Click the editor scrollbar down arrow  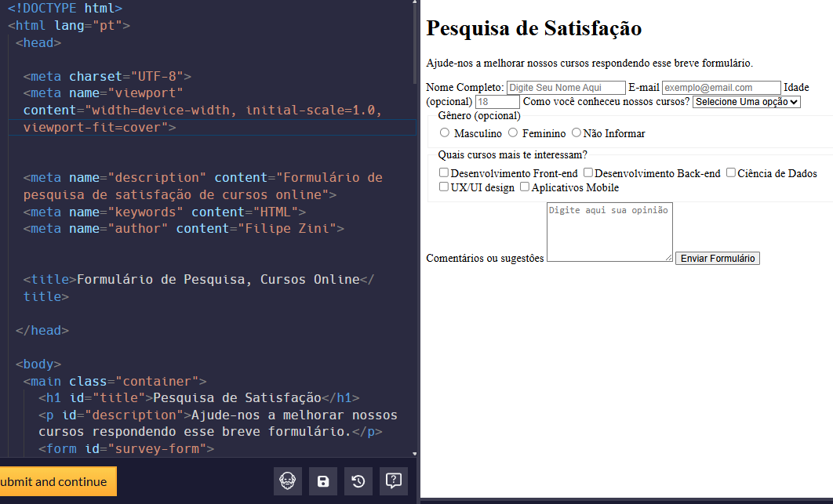tap(415, 454)
